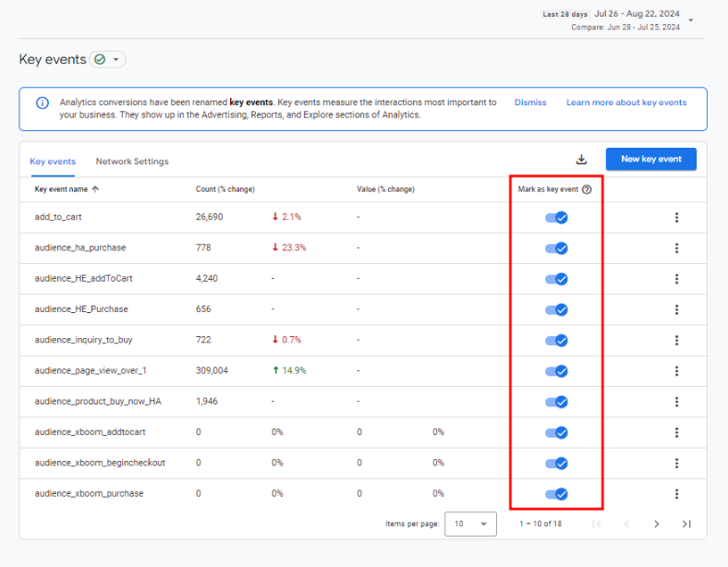Click the New key event button

click(x=650, y=159)
